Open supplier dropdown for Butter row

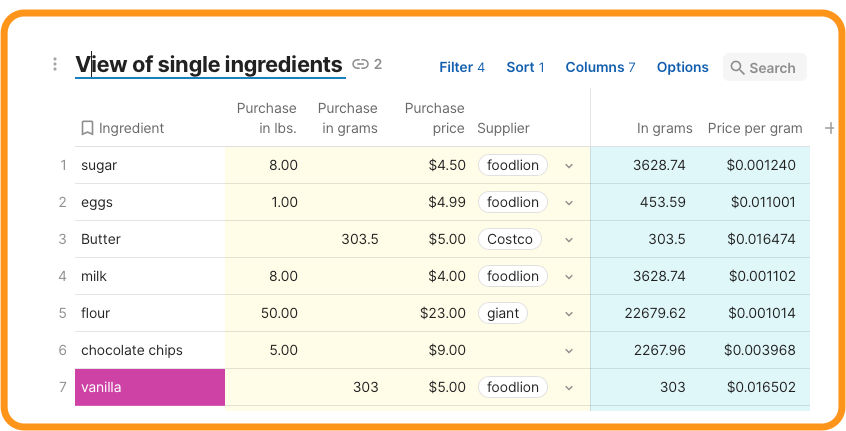tap(569, 239)
